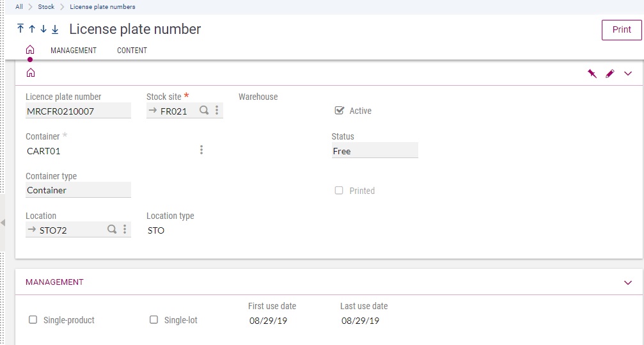This screenshot has width=644, height=345.
Task: Follow the Stock site arrow link icon
Action: [x=153, y=110]
